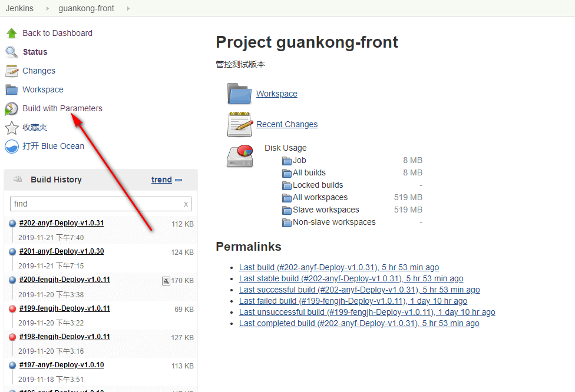Open the Recent Changes link
Screen dimensions: 575x392
tap(287, 124)
